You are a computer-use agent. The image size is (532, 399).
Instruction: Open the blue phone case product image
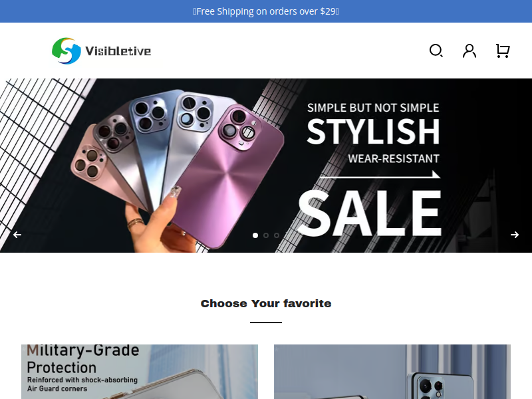(x=392, y=372)
